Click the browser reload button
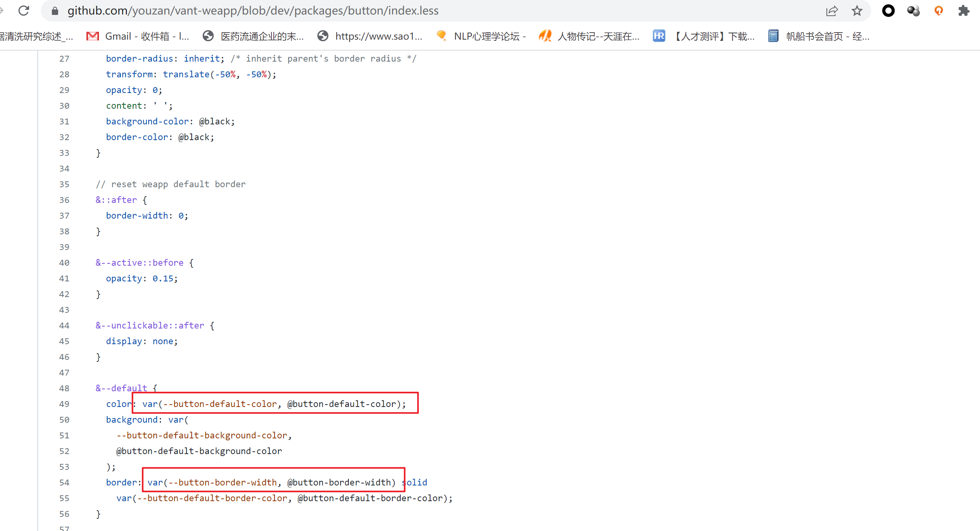Screen dimensions: 980x531 [x=24, y=11]
